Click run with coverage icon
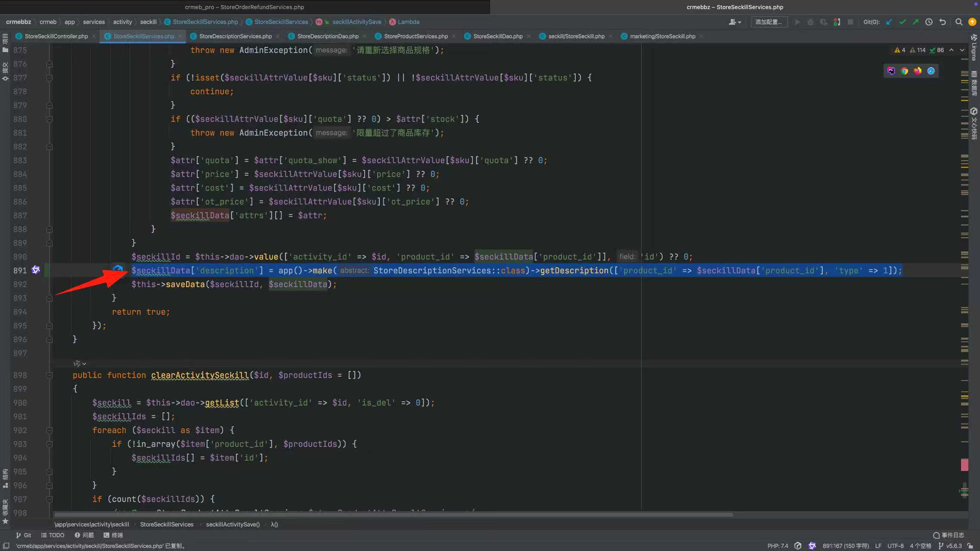980x551 pixels. pos(824,22)
